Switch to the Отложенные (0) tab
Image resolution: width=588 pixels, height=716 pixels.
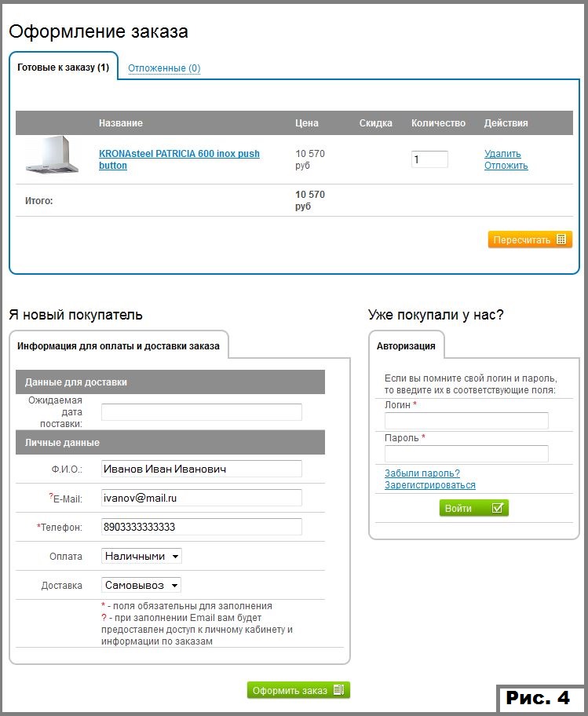[x=164, y=68]
